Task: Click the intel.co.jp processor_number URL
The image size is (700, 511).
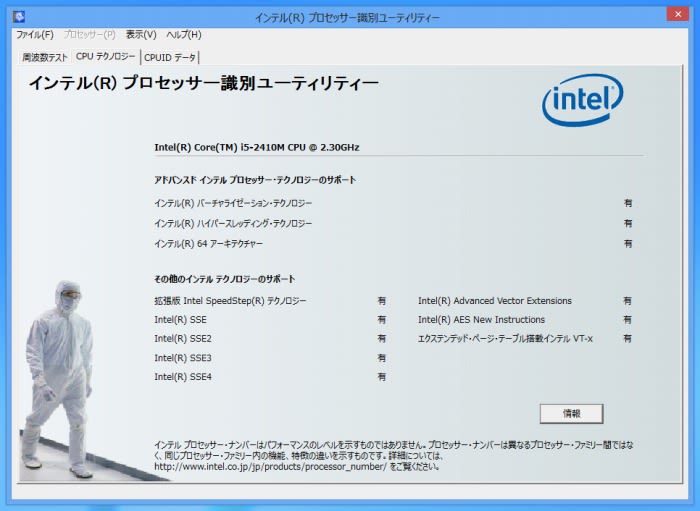Action: (270, 466)
